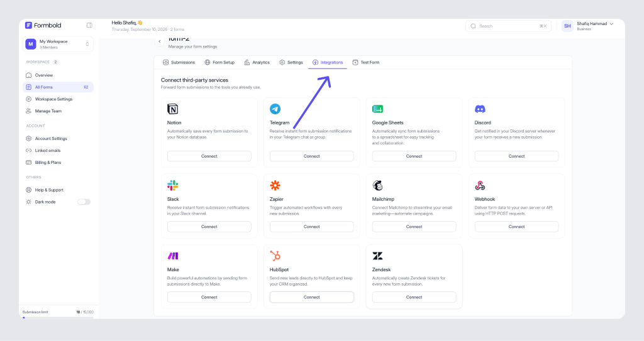Screen dimensions: 644x341
Task: Connect the Discord integration
Action: tap(517, 156)
